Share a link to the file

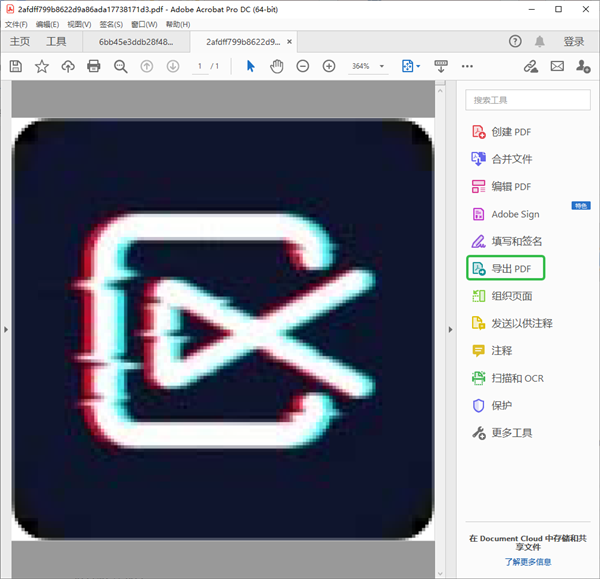(x=531, y=66)
